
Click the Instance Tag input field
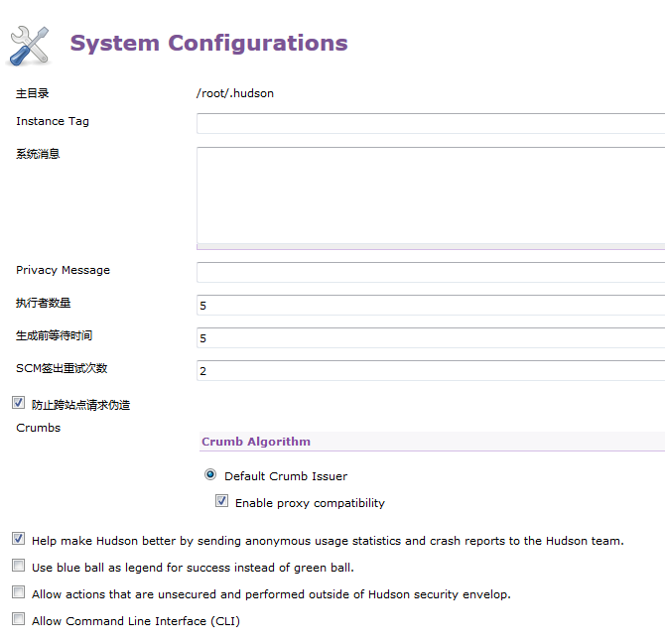(x=431, y=123)
